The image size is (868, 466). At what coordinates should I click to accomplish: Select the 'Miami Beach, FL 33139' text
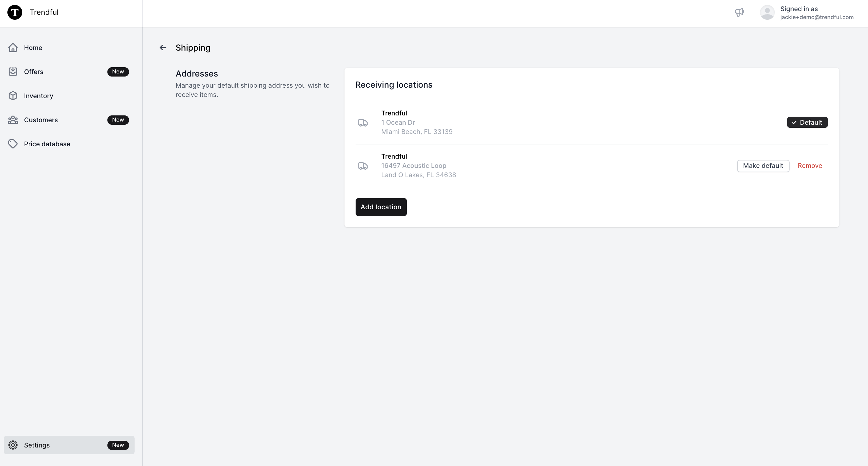coord(417,132)
